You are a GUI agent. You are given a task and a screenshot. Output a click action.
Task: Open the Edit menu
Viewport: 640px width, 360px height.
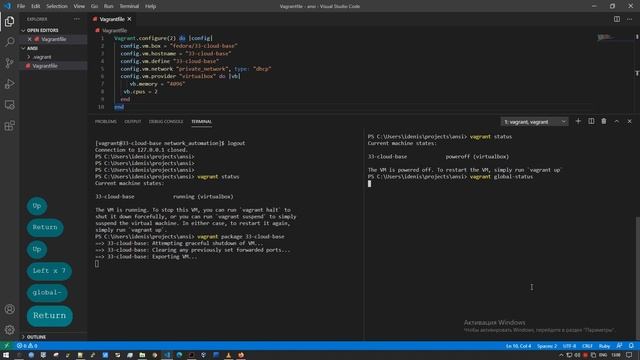pyautogui.click(x=36, y=6)
